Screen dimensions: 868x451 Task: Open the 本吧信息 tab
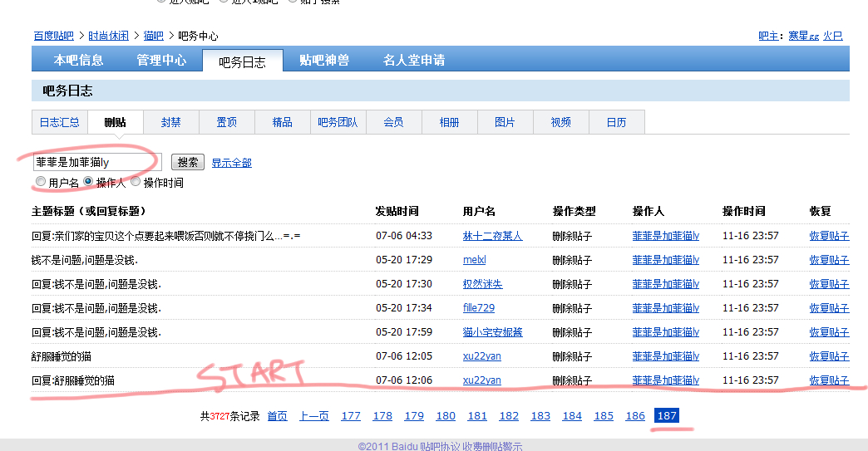[79, 60]
